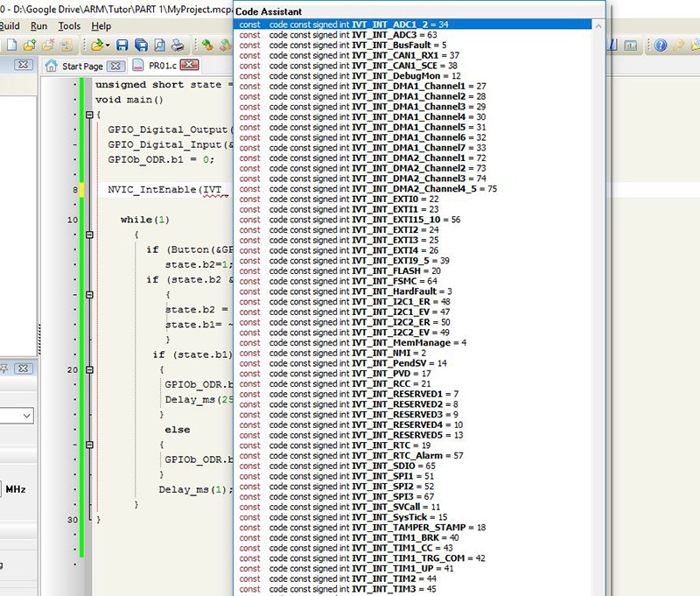Click the New Unit file icon

(x=12, y=45)
